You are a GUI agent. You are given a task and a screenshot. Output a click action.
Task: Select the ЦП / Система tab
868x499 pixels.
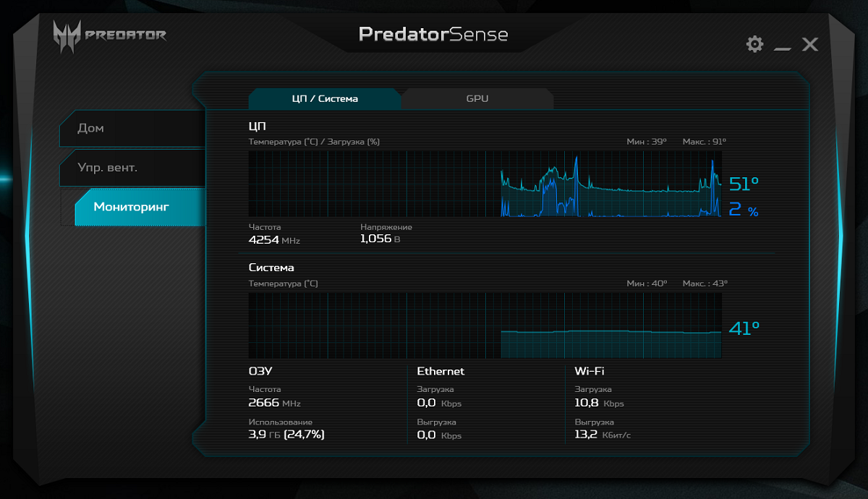click(x=325, y=98)
